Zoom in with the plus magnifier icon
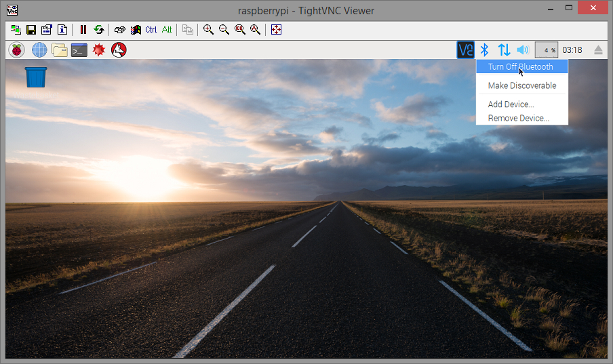Viewport: 613px width, 364px height. pos(208,30)
